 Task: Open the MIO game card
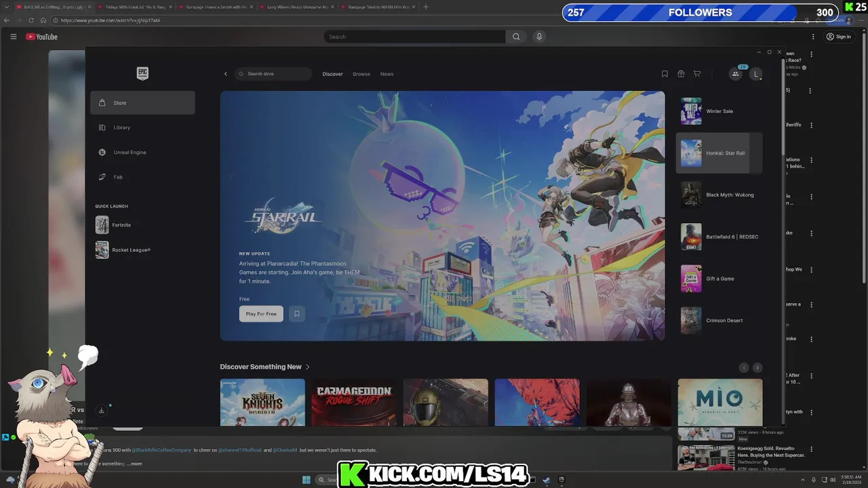click(x=720, y=403)
